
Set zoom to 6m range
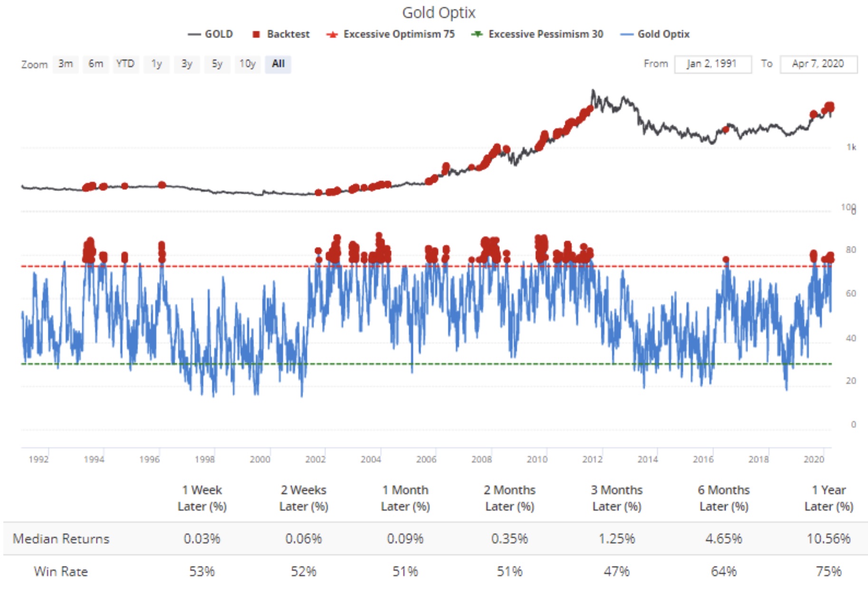(95, 64)
